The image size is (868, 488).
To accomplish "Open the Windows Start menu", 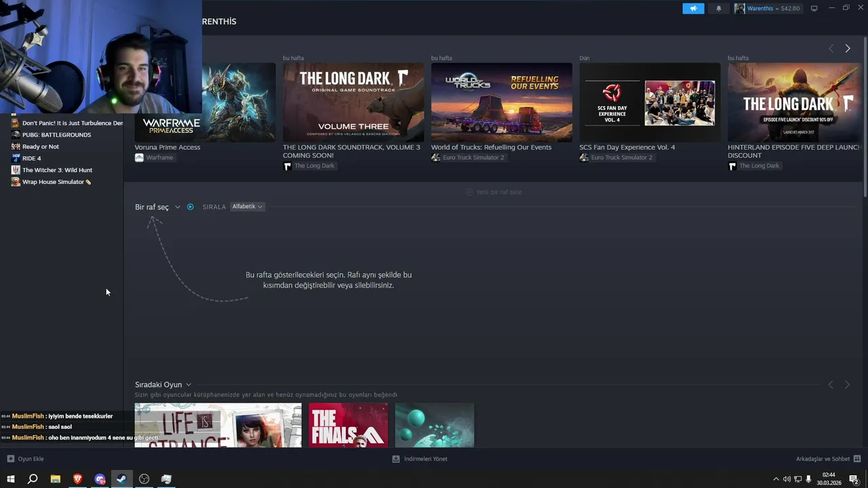I will tap(10, 479).
